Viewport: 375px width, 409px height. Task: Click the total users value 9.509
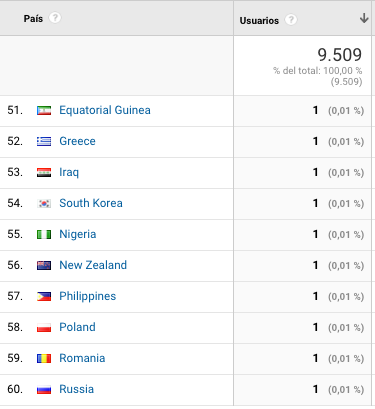(x=339, y=55)
